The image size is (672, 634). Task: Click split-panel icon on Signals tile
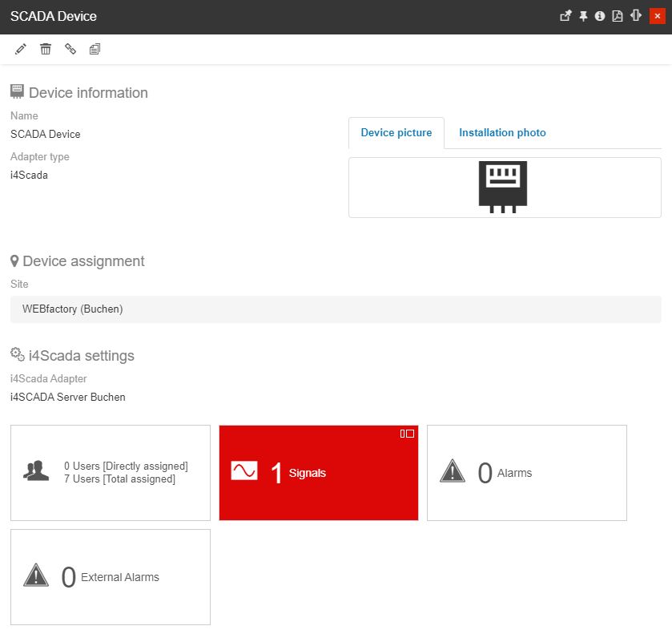pos(407,434)
